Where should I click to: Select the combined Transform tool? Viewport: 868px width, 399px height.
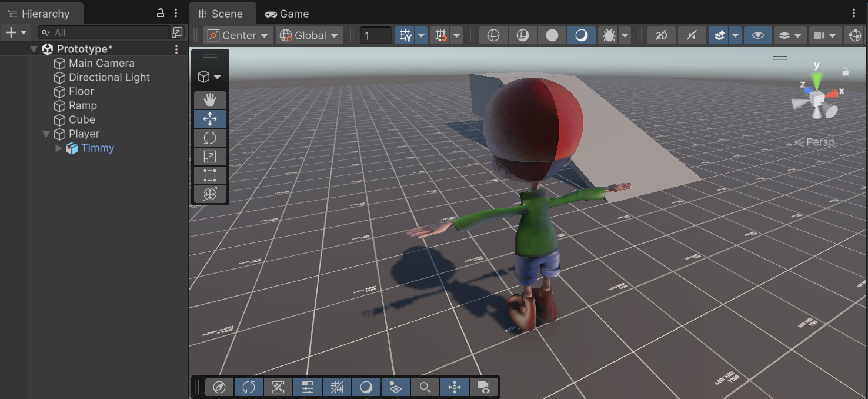(x=210, y=194)
